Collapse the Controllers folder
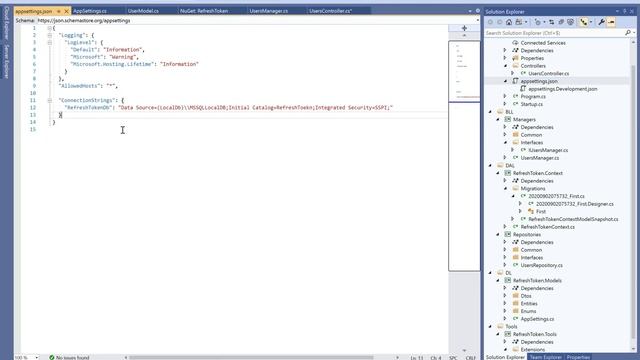 505,66
